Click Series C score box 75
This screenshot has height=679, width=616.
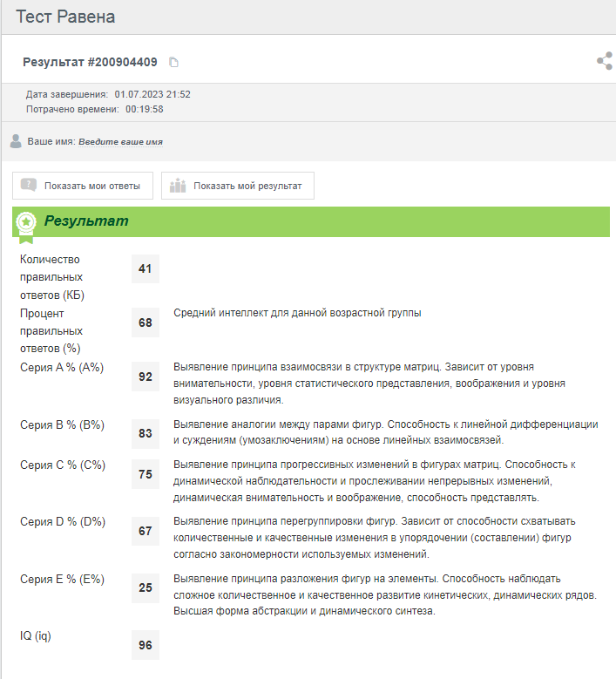point(145,474)
